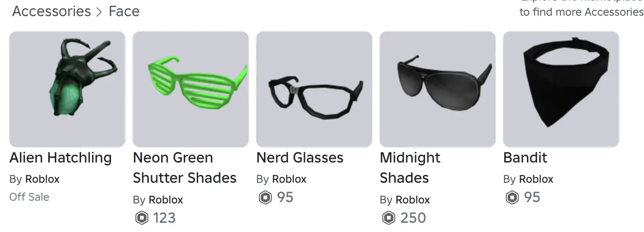This screenshot has height=232, width=644.
Task: Click the breadcrumb chevron separator
Action: (x=99, y=12)
